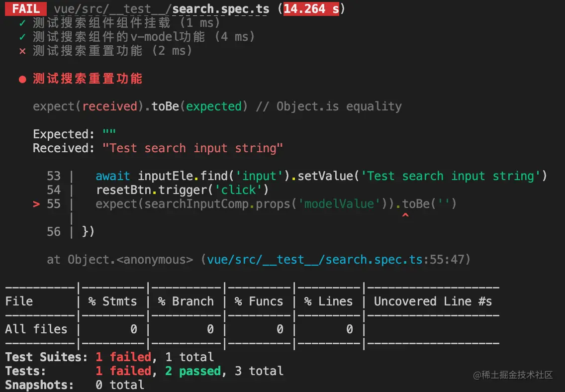Click the % Stmts column header

click(x=113, y=301)
